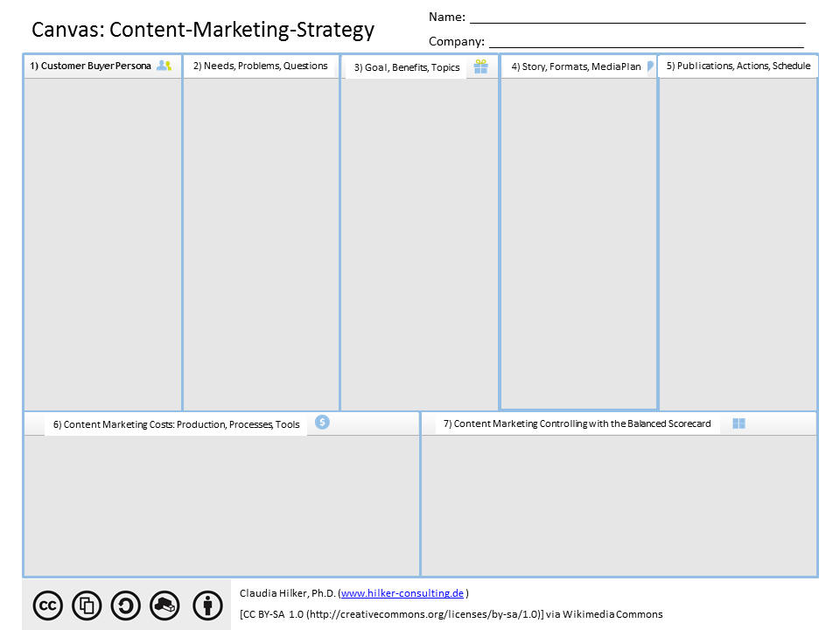Click inside the Goal, Benefits, Topics box area
Image resolution: width=840 pixels, height=630 pixels.
[419, 244]
